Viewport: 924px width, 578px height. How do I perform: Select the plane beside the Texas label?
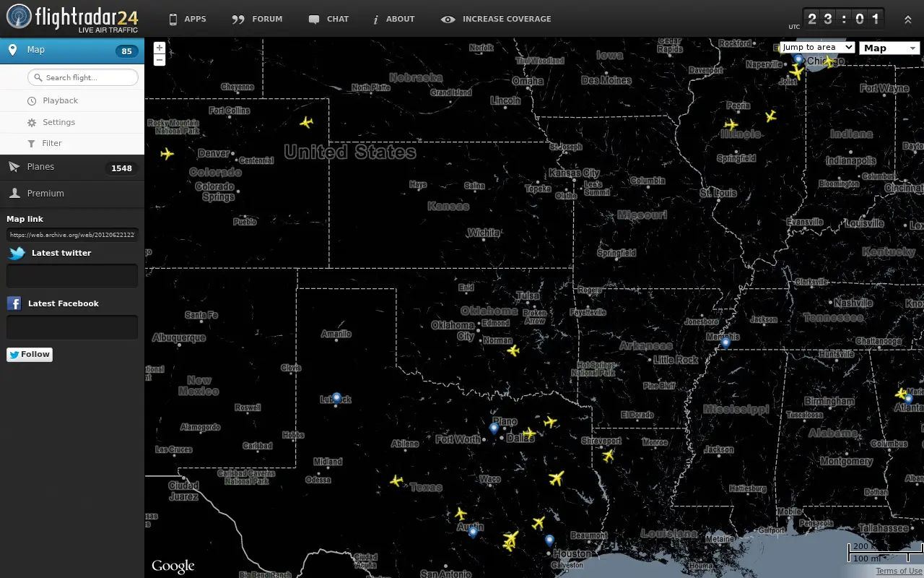tap(396, 480)
